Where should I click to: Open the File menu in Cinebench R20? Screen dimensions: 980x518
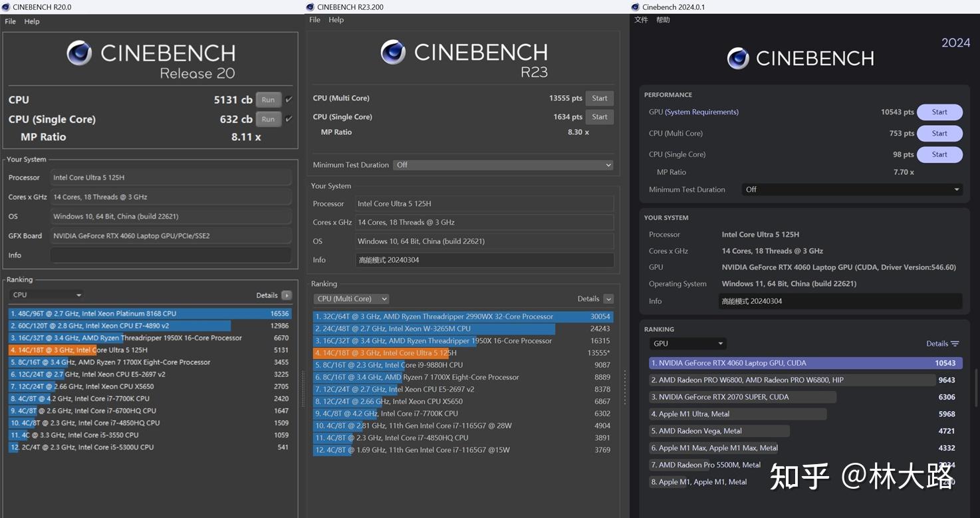[x=11, y=21]
